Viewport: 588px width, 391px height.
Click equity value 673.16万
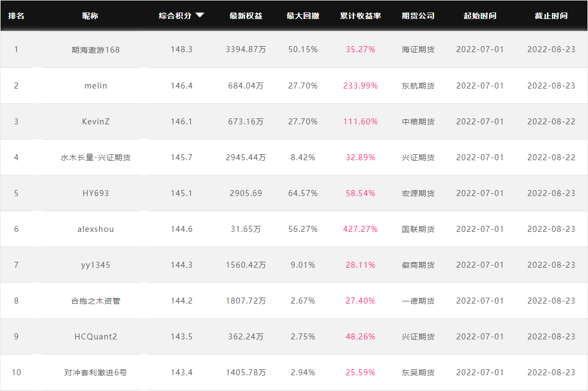click(246, 122)
